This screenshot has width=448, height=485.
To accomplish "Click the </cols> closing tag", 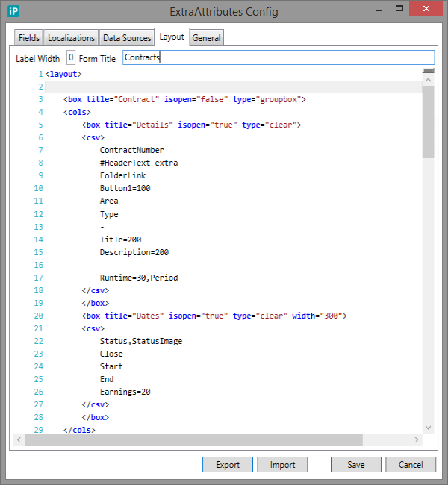I will 80,430.
